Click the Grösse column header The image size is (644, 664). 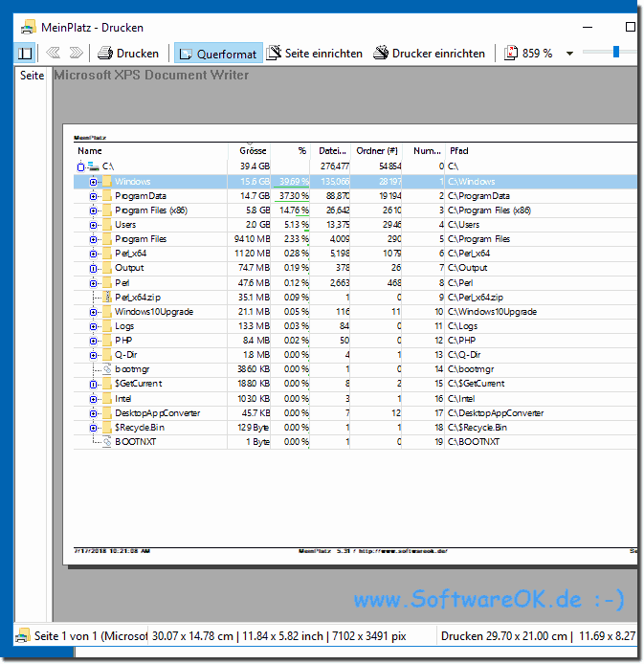point(253,151)
